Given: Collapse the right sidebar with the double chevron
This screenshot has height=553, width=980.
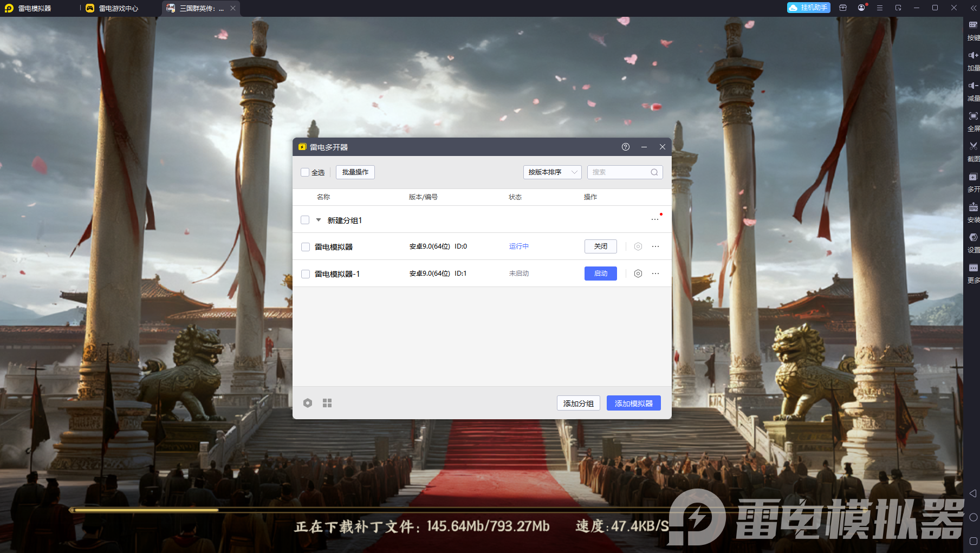Looking at the screenshot, I should [x=973, y=8].
